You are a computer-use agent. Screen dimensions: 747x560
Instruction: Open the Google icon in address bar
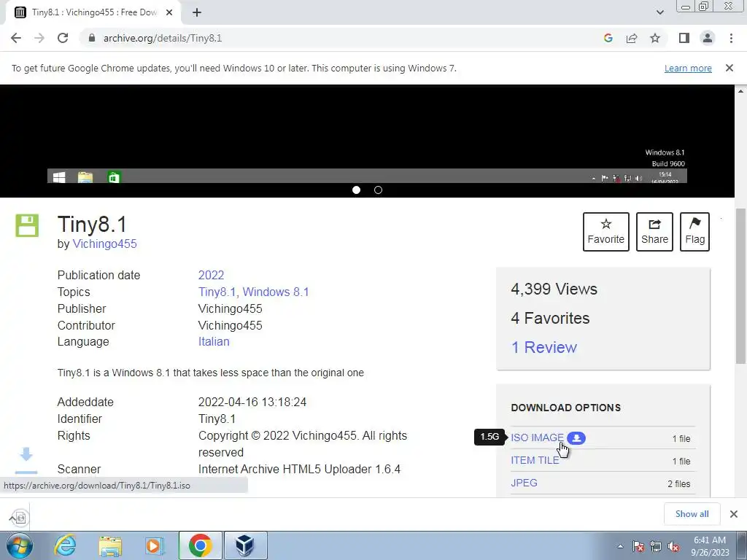pyautogui.click(x=608, y=38)
